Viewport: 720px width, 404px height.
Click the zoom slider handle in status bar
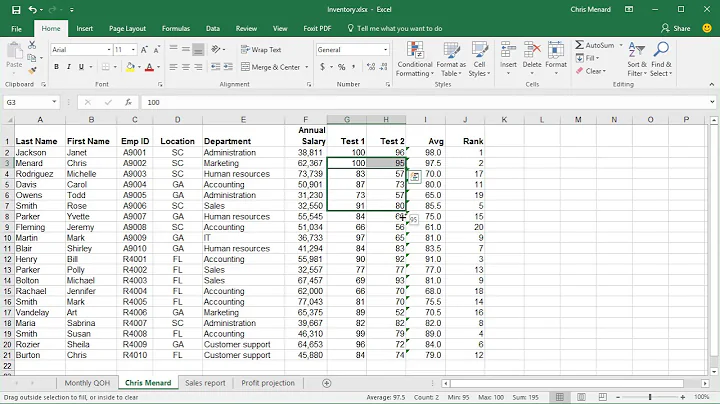(650, 397)
